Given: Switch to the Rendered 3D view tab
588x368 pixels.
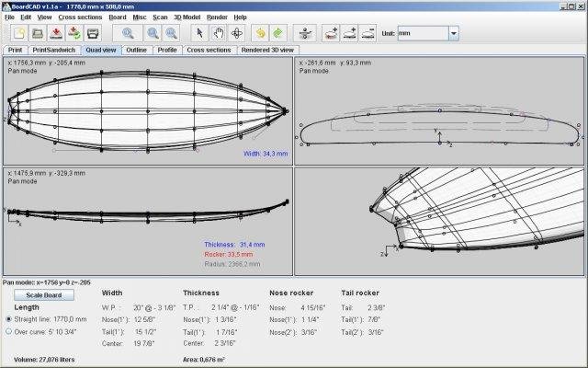Looking at the screenshot, I should point(267,50).
